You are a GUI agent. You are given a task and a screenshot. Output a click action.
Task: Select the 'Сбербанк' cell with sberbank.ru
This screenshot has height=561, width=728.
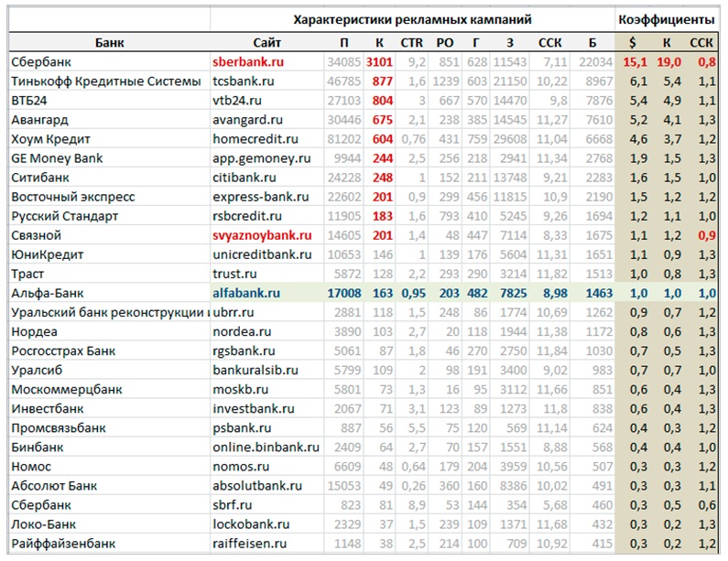point(110,61)
